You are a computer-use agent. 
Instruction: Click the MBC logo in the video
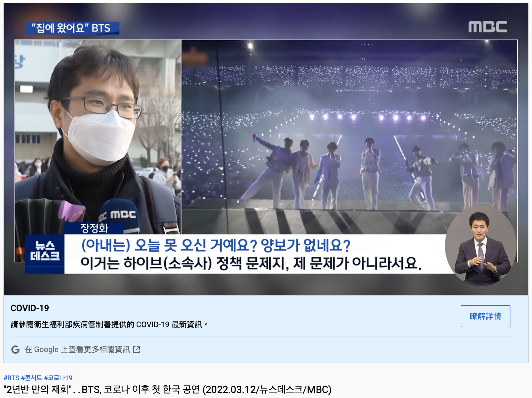(x=487, y=27)
